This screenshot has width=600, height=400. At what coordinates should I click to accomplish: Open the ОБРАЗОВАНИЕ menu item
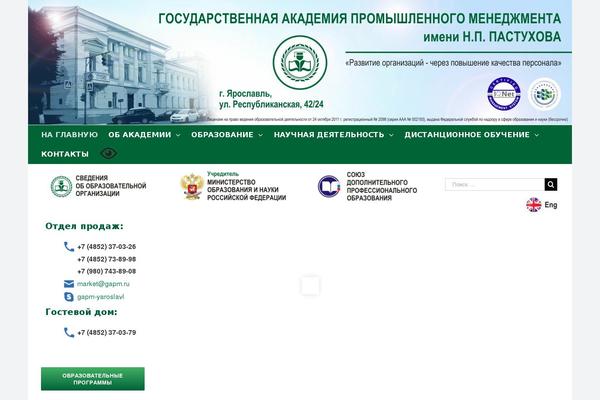point(222,135)
